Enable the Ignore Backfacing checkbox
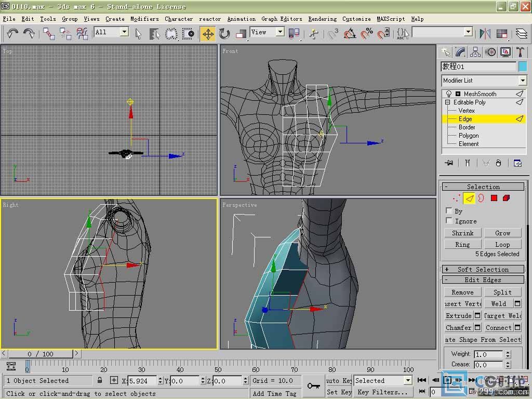The height and width of the screenshot is (399, 532). coord(449,220)
